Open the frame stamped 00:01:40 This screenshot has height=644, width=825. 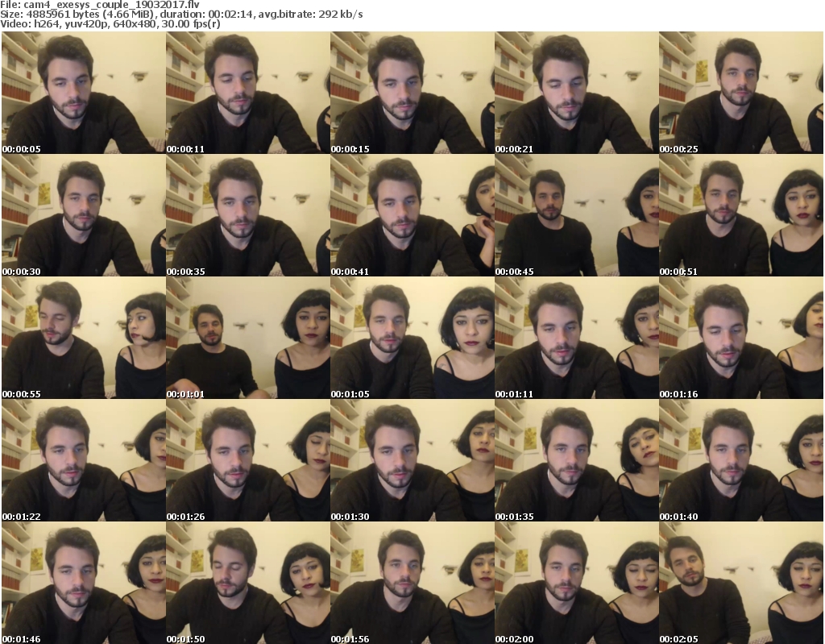pos(741,460)
